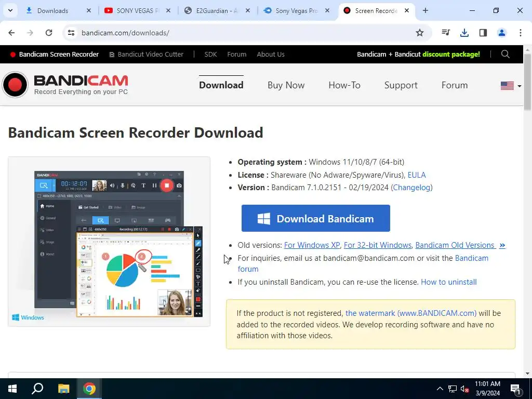Close the E2Guardian tab

(248, 10)
